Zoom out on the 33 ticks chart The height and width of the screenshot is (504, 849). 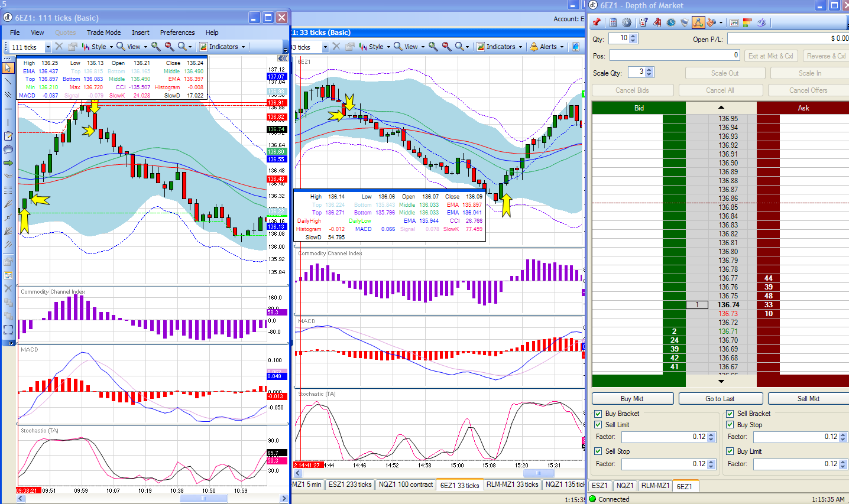pos(446,47)
